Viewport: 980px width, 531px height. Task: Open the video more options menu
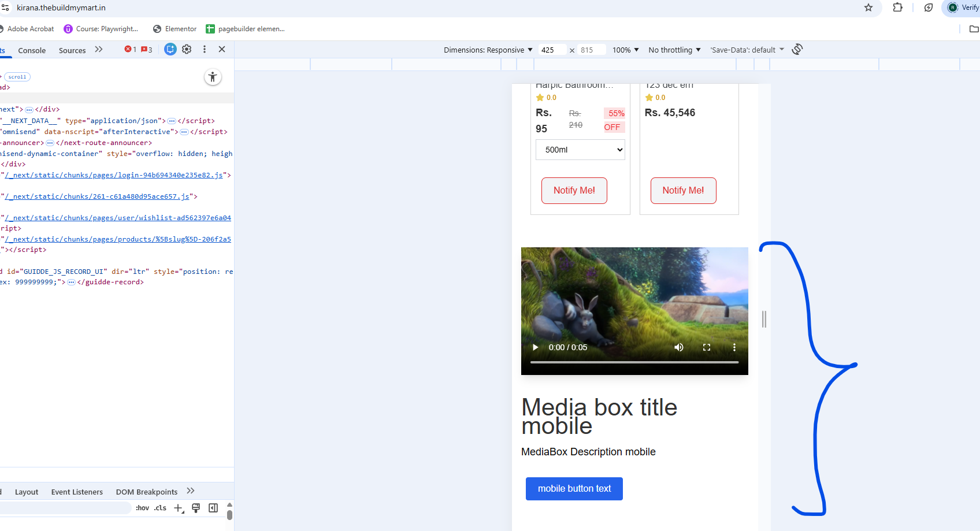[734, 347]
